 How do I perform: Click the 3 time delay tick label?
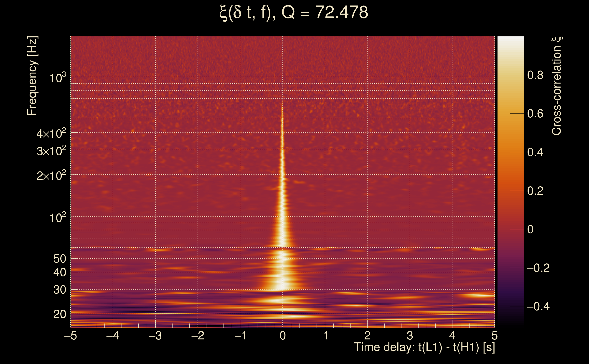tap(410, 336)
